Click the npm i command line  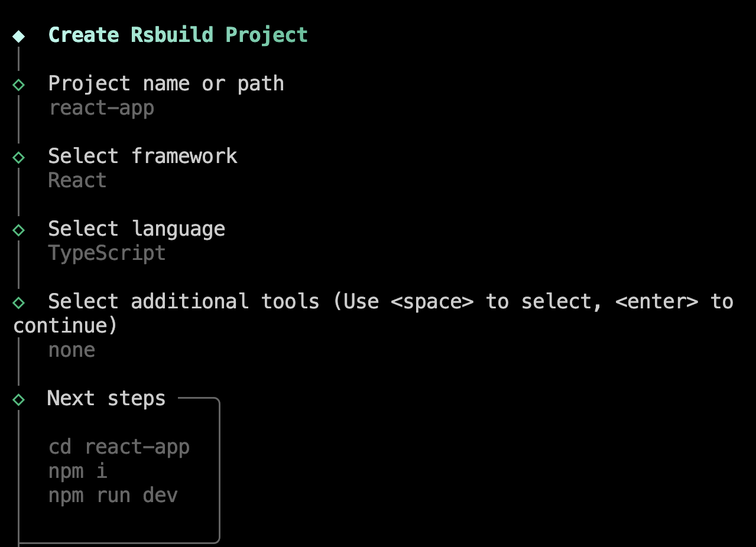[77, 471]
